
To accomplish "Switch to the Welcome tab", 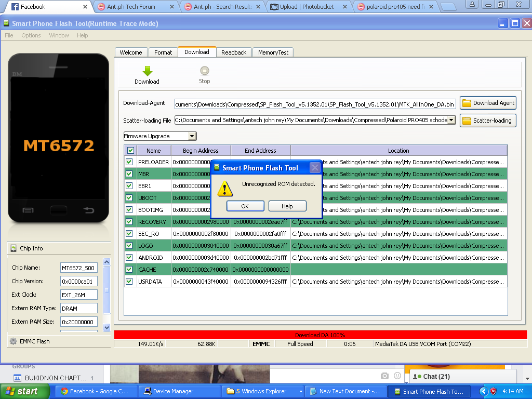I will 131,52.
